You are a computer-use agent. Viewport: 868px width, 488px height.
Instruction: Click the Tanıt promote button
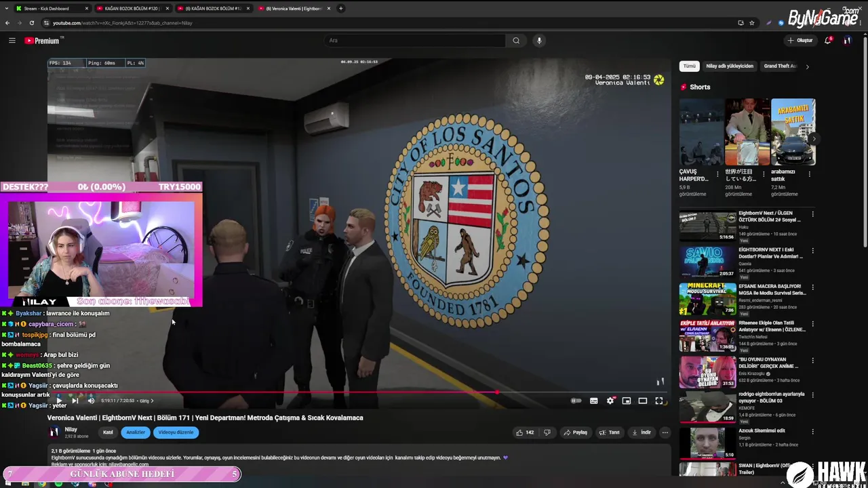point(609,432)
